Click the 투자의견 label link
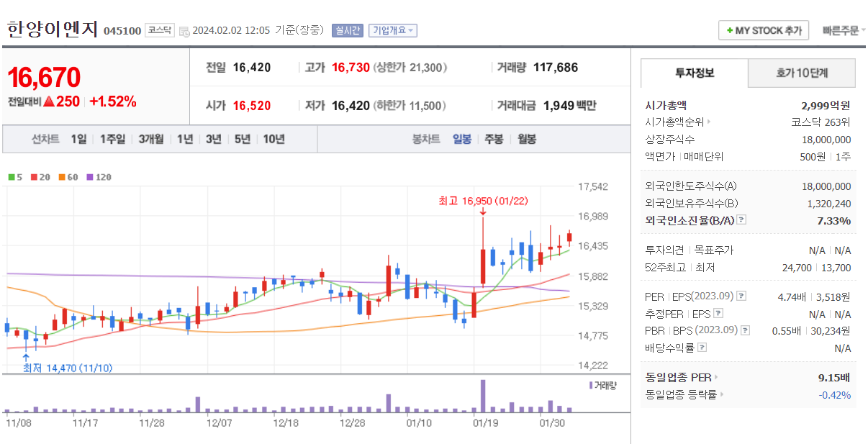The height and width of the screenshot is (444, 868). [x=664, y=250]
